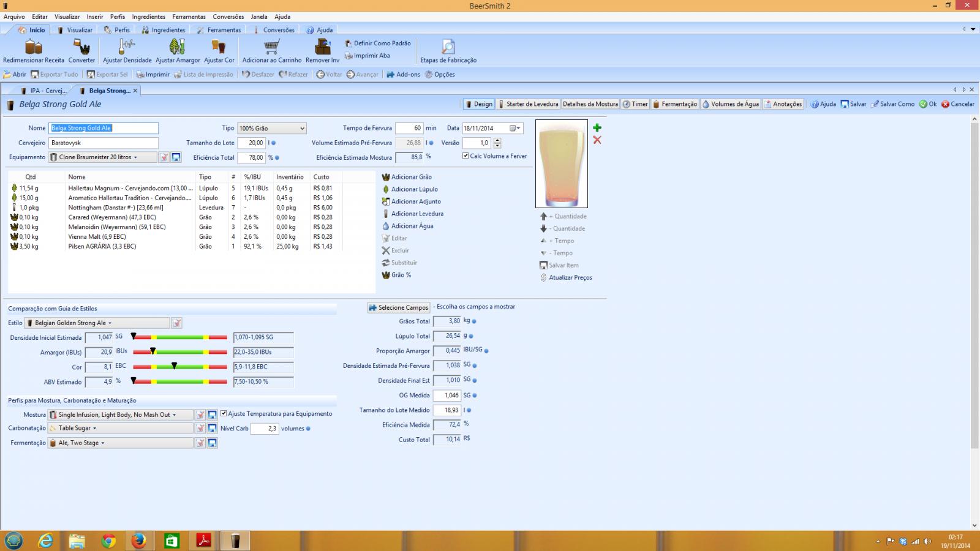980x551 pixels.
Task: Open the Mostura Single Infusion dropdown
Action: (120, 414)
